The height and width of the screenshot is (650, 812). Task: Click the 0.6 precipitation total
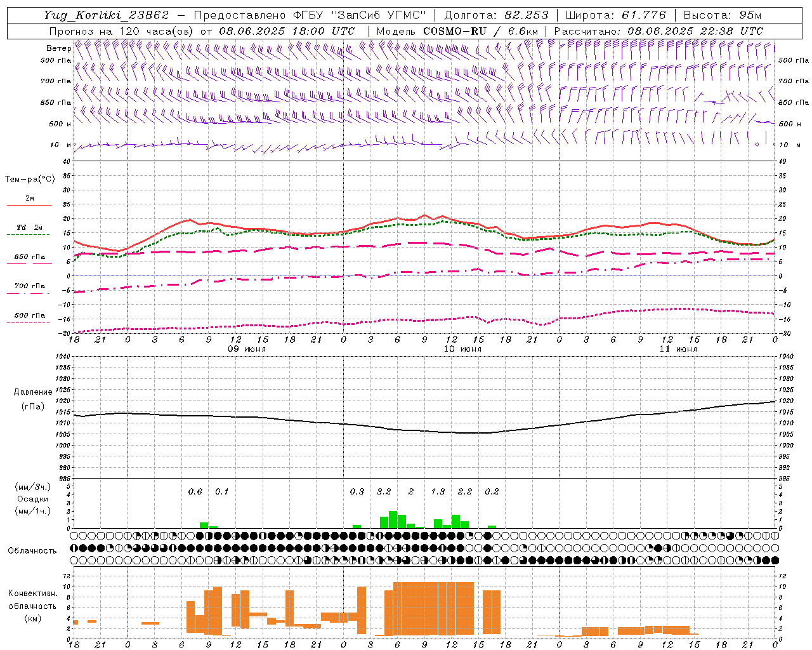[x=195, y=492]
